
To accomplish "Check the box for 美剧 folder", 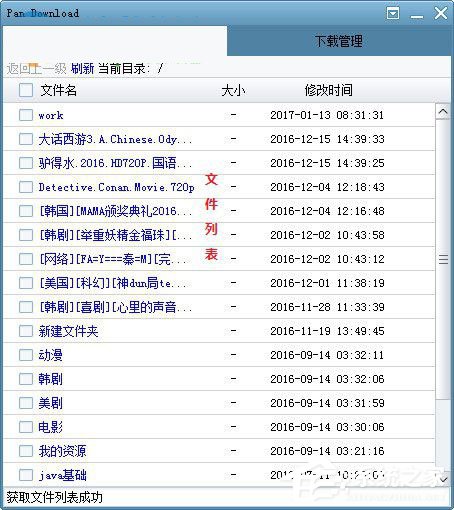I will click(26, 403).
